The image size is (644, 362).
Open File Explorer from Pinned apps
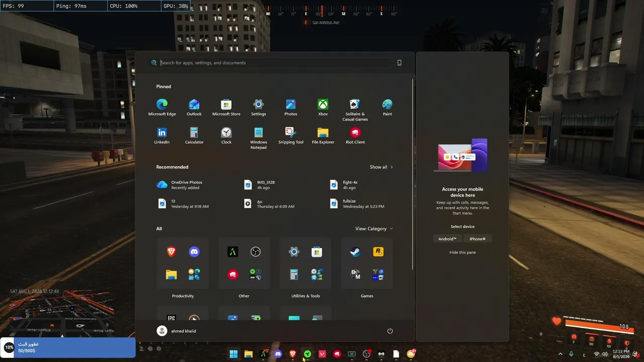[x=323, y=136]
